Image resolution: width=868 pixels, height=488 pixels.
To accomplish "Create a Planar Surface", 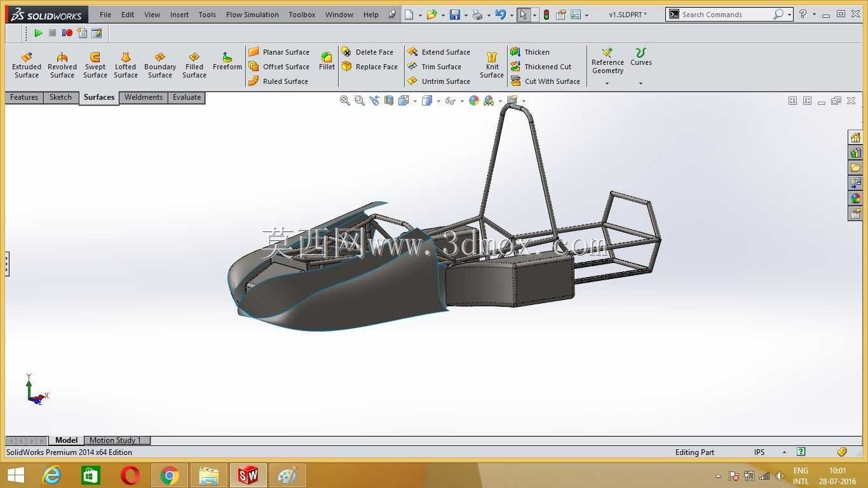I will click(x=279, y=52).
